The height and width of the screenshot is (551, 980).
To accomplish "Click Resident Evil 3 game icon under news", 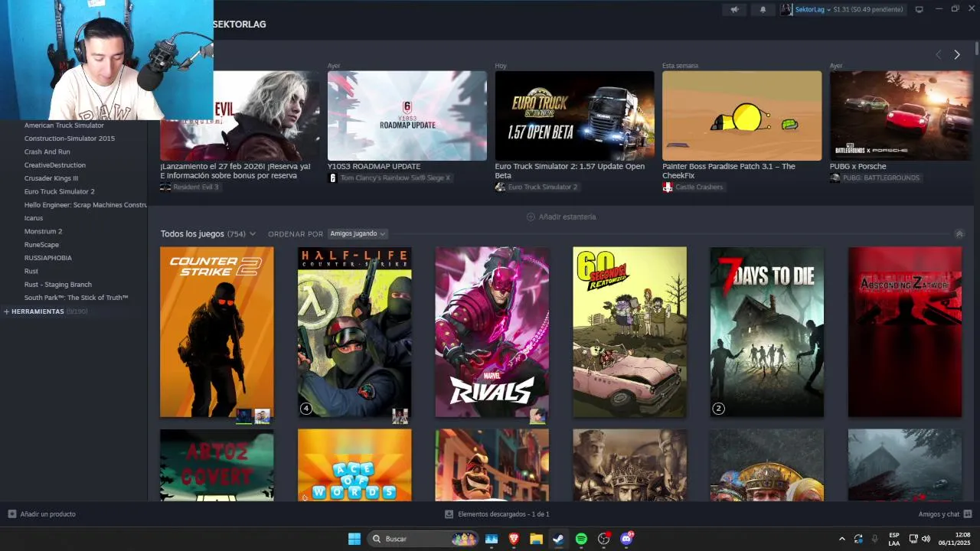I will (165, 187).
